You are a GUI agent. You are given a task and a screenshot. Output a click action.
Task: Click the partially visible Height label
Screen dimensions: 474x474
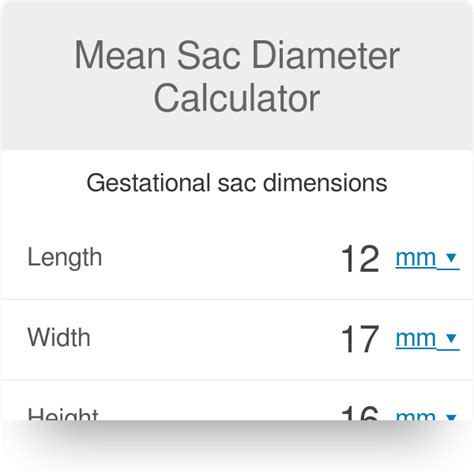(x=63, y=414)
